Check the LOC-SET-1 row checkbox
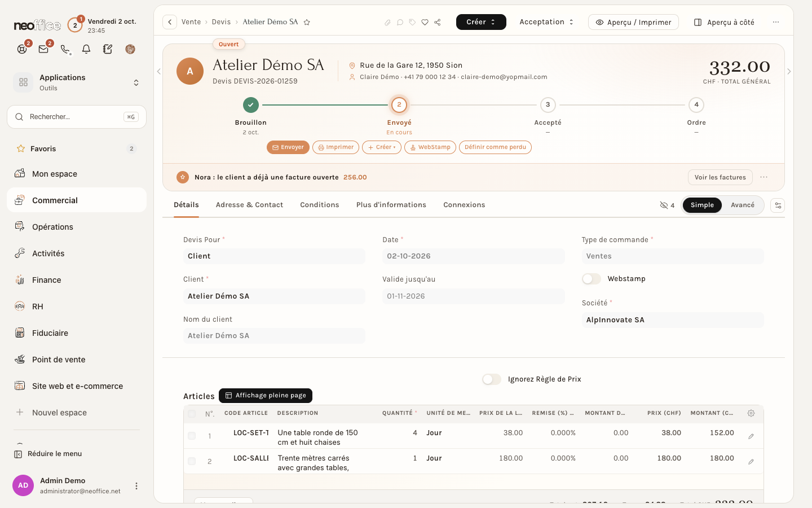The image size is (812, 508). (192, 436)
